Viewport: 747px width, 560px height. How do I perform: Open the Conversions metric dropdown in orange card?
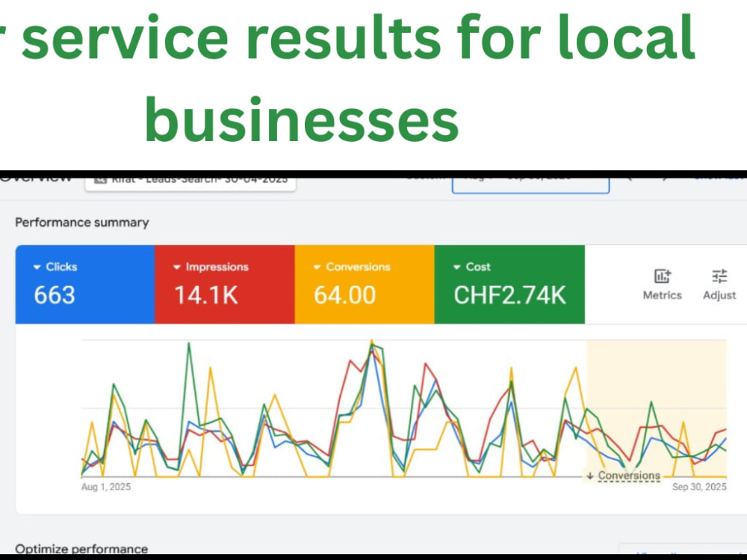pyautogui.click(x=317, y=267)
